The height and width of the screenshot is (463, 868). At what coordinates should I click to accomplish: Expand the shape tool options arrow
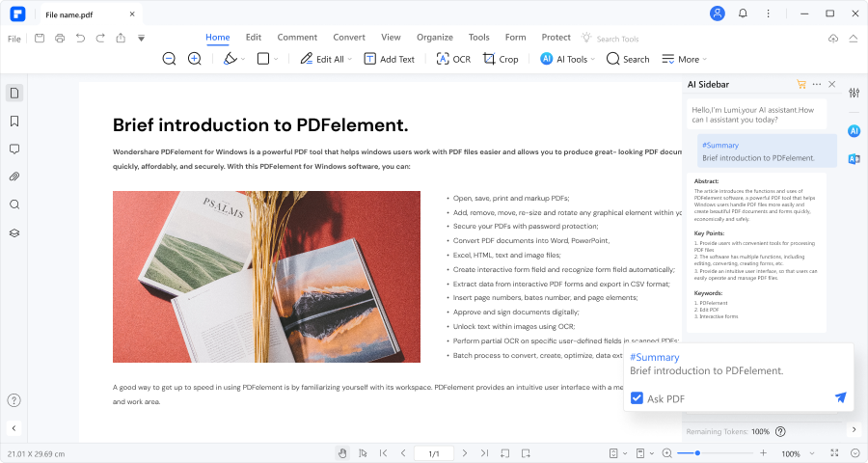click(x=276, y=59)
